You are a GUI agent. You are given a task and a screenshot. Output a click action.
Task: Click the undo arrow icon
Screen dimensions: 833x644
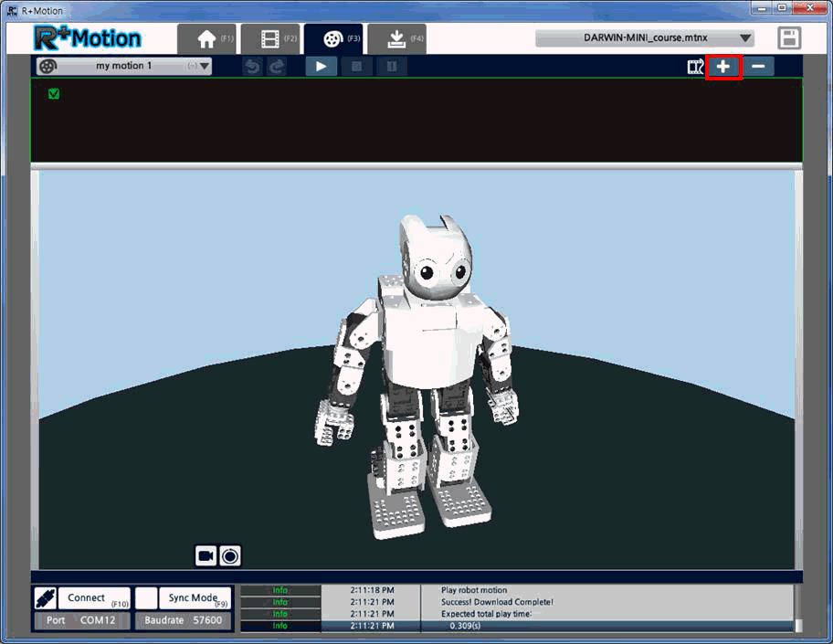(x=252, y=67)
